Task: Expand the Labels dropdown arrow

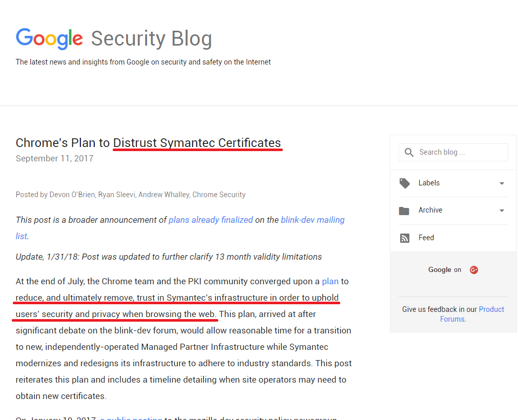Action: click(x=502, y=183)
